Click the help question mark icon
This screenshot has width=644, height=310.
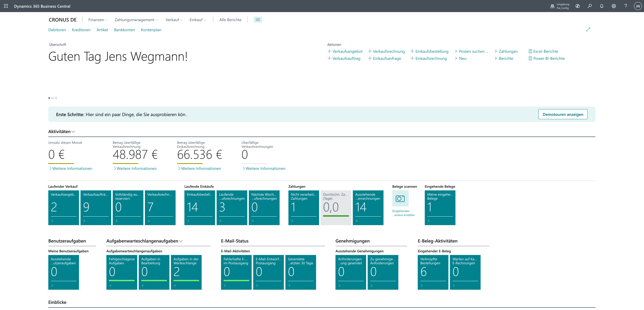click(626, 6)
